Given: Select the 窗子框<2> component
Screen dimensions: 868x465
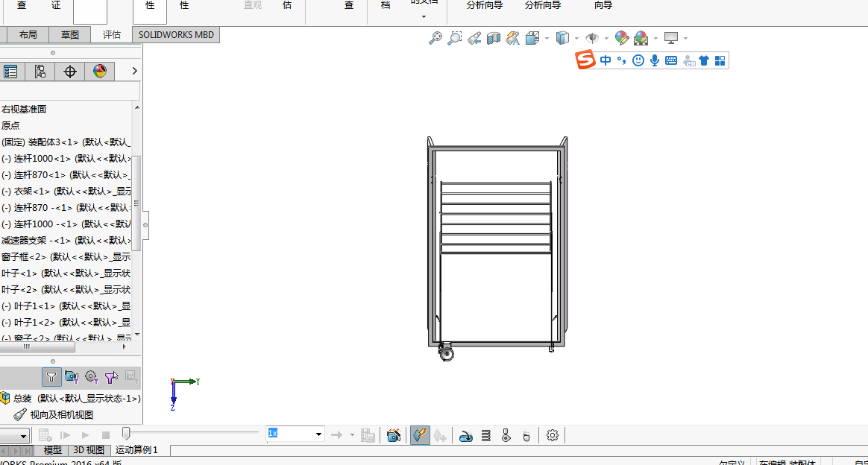Looking at the screenshot, I should point(66,256).
